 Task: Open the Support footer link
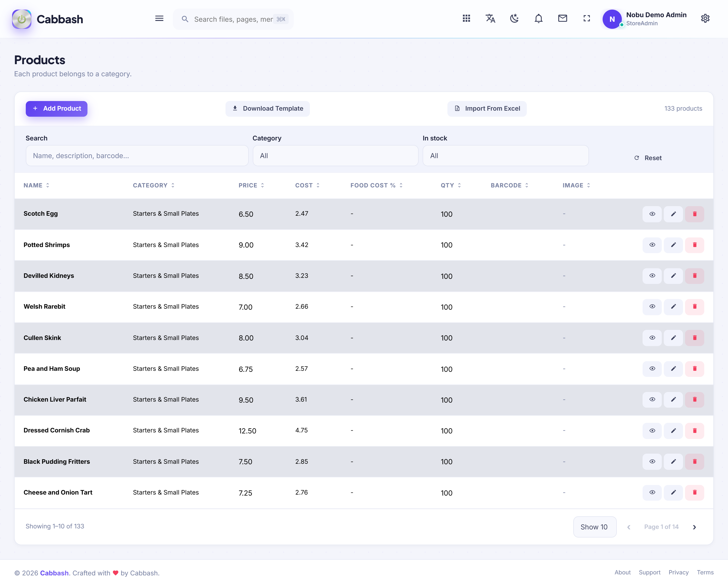pyautogui.click(x=649, y=573)
